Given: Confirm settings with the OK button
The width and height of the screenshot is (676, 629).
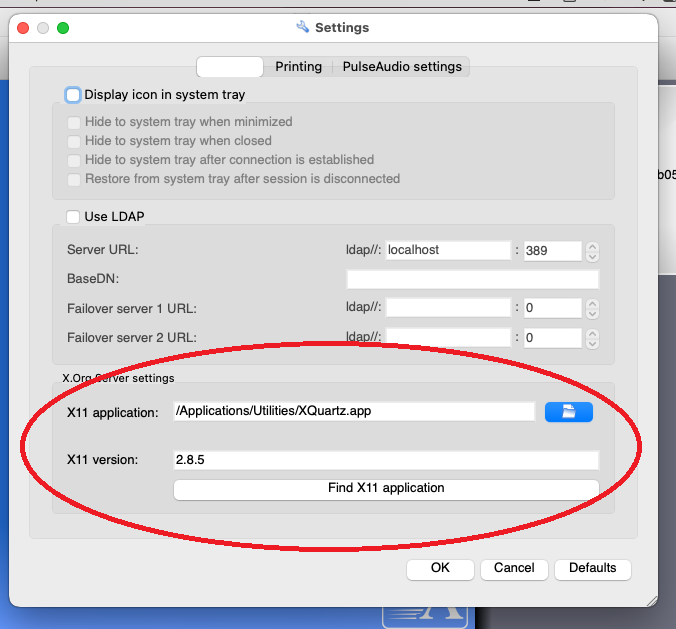Looking at the screenshot, I should (440, 568).
